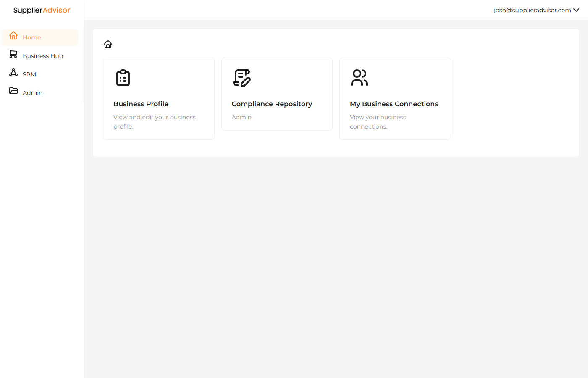The height and width of the screenshot is (378, 588).
Task: Go to Business Hub in sidebar
Action: tap(43, 56)
